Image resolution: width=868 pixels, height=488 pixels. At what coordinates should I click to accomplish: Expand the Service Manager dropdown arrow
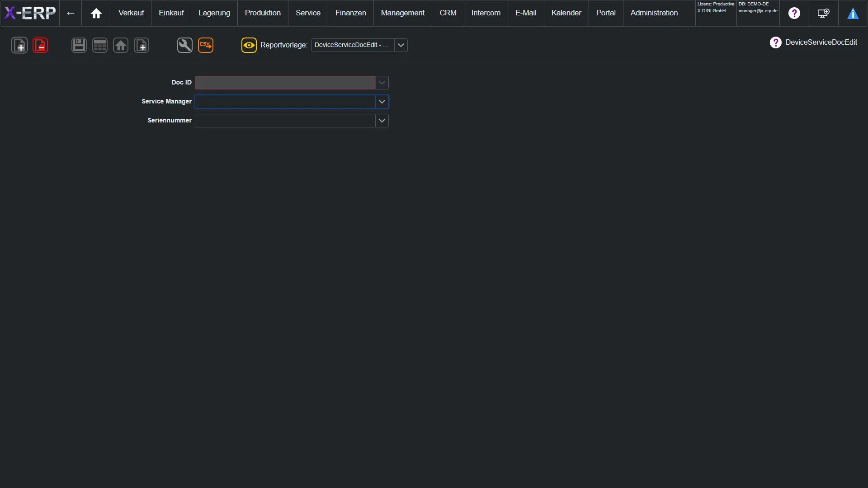[x=382, y=102]
